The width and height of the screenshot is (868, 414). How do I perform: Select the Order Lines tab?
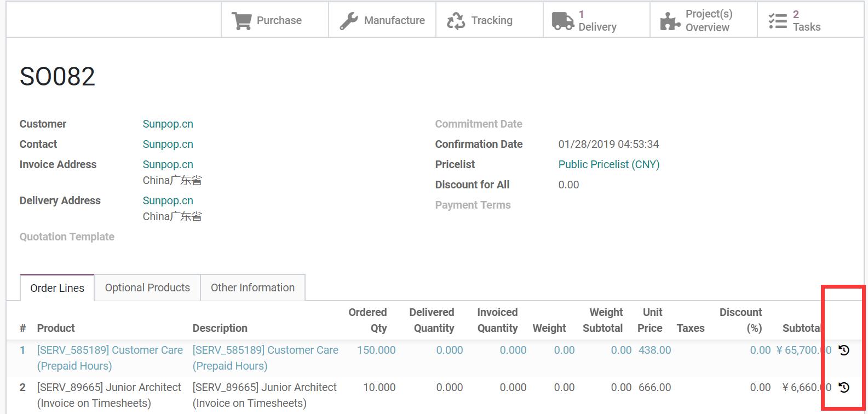tap(57, 288)
